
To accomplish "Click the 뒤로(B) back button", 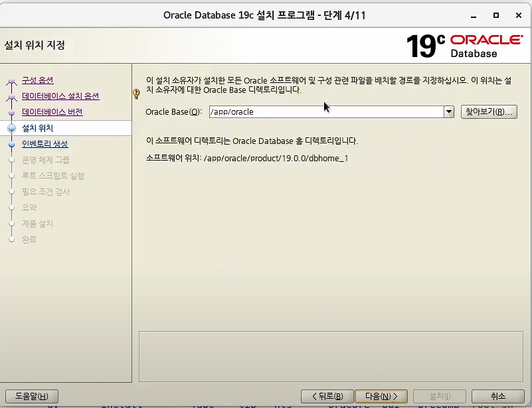I will [x=327, y=396].
